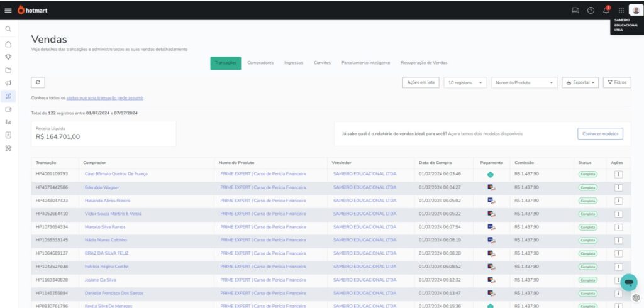Select the Transações tab
The height and width of the screenshot is (308, 644).
point(226,63)
